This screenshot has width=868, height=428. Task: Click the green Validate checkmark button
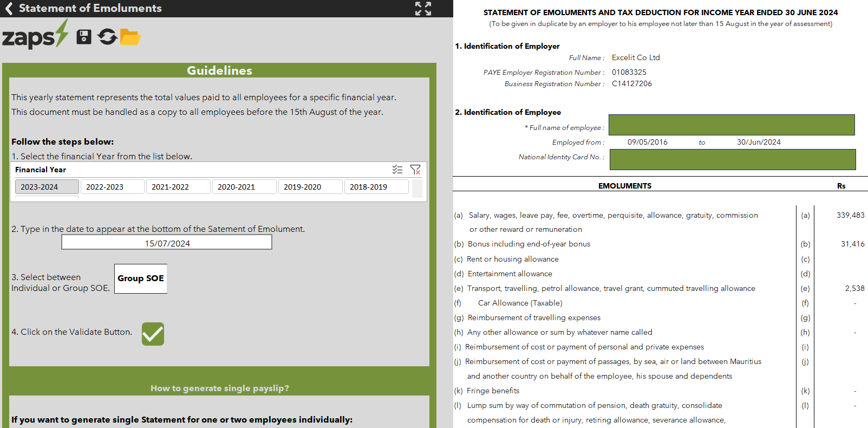point(153,334)
